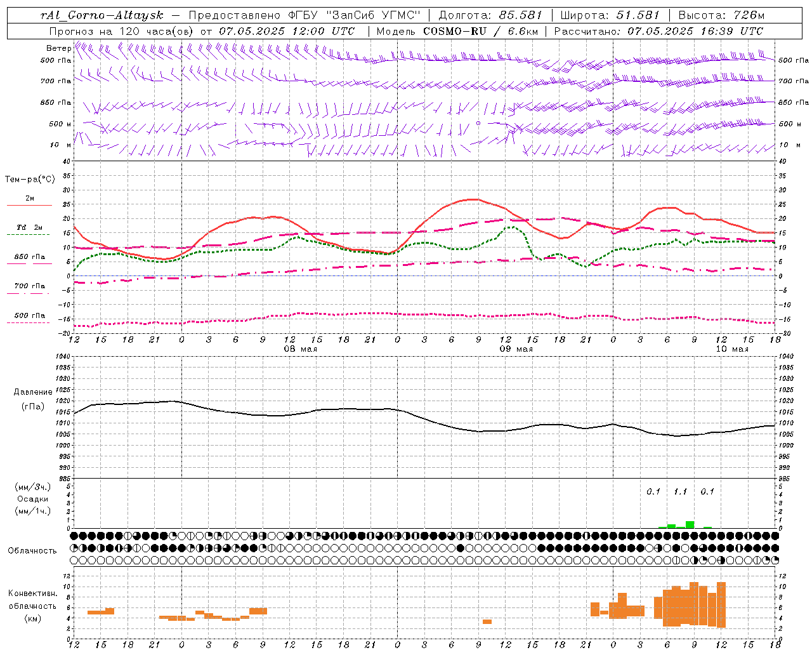812x650 pixels.
Task: Click the 'Ветер' wind panel label
Action: click(x=59, y=48)
